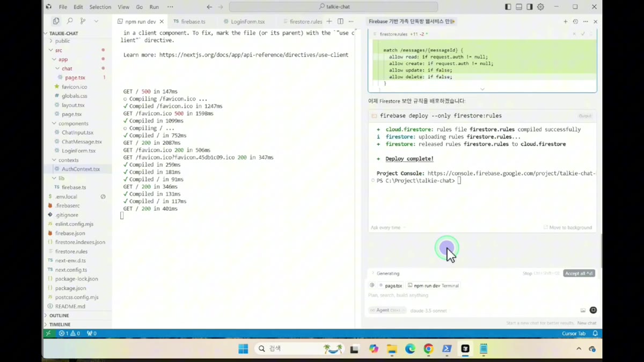Start a new chat with plus icon
Image resolution: width=644 pixels, height=362 pixels.
[x=565, y=21]
